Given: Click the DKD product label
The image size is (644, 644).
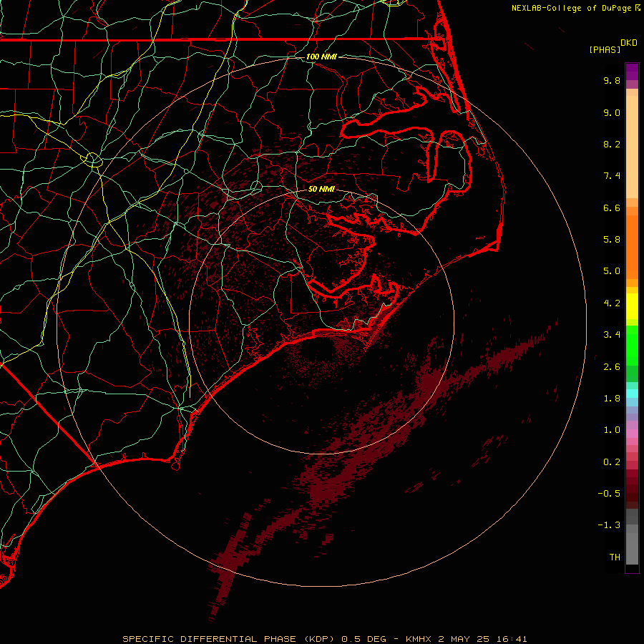Looking at the screenshot, I should [x=629, y=43].
